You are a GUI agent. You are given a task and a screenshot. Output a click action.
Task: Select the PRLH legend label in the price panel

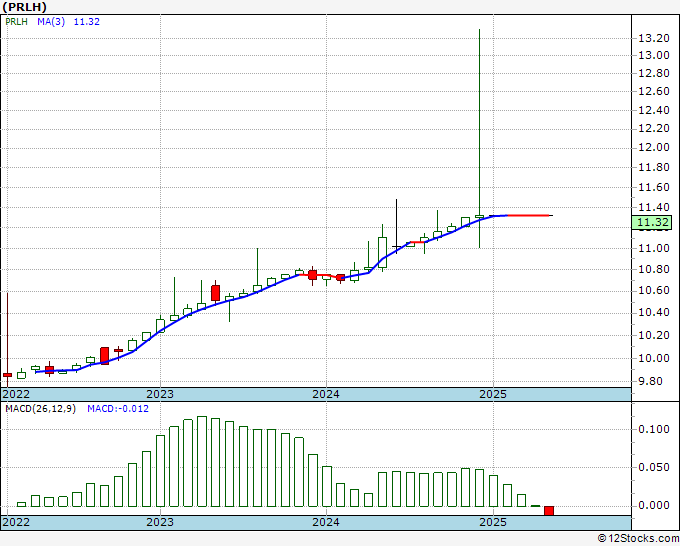(x=17, y=21)
